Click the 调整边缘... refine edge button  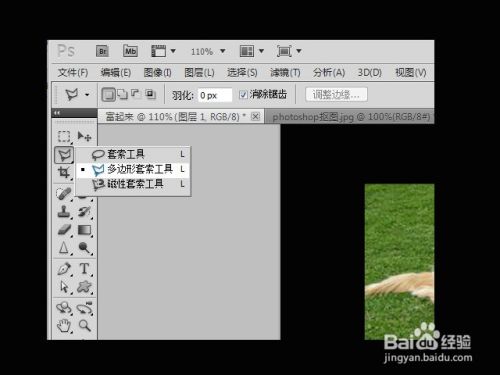pos(336,95)
